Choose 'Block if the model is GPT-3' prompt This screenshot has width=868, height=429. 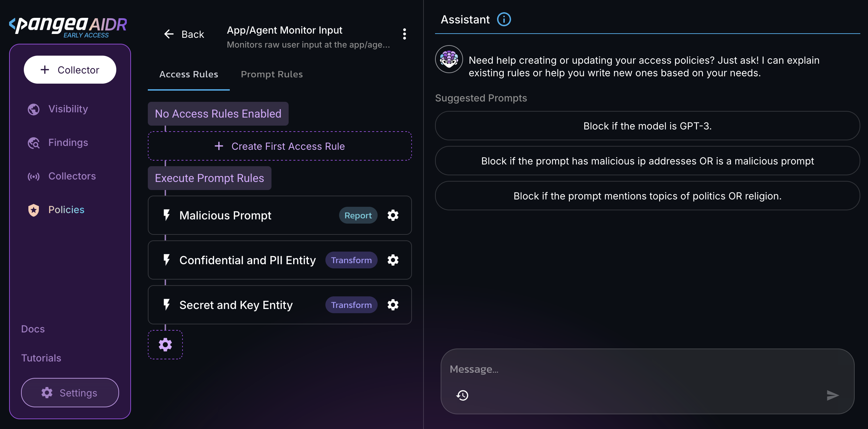[x=647, y=126]
